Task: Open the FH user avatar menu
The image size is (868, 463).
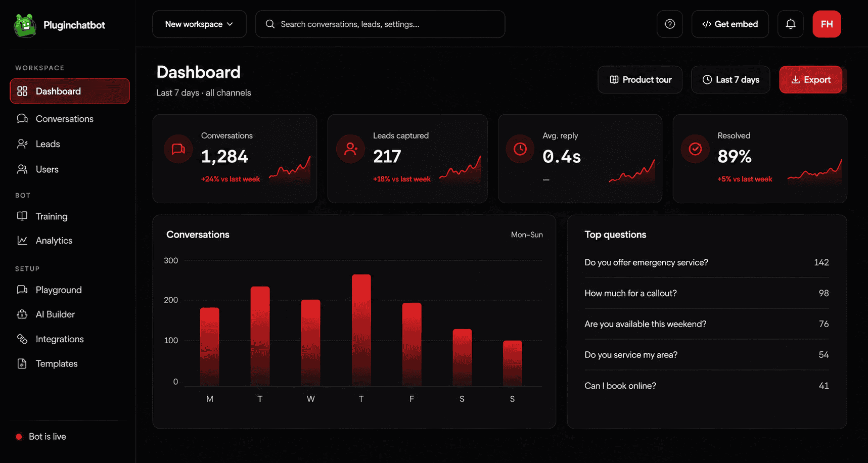Action: [827, 24]
